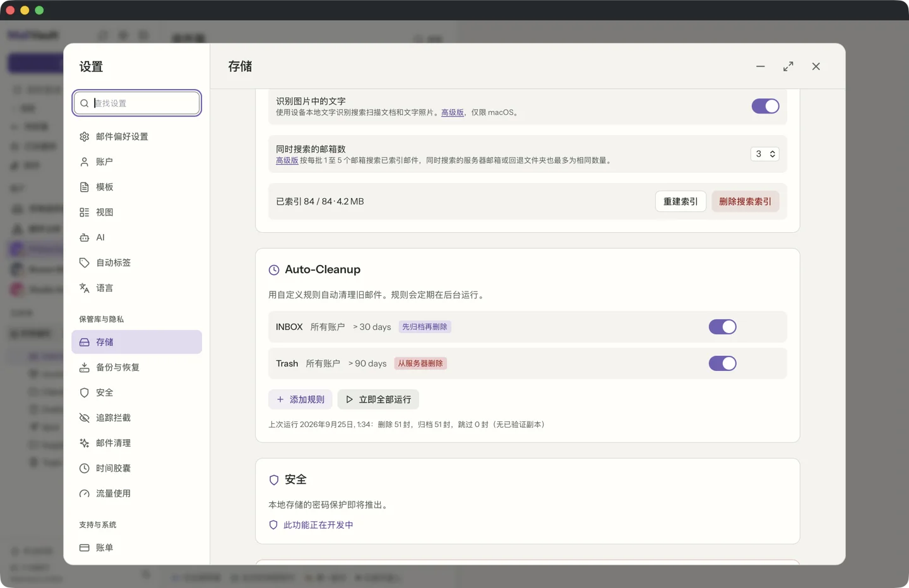Screen dimensions: 909x588
Task: Expand the settings dialog to full size
Action: [788, 66]
